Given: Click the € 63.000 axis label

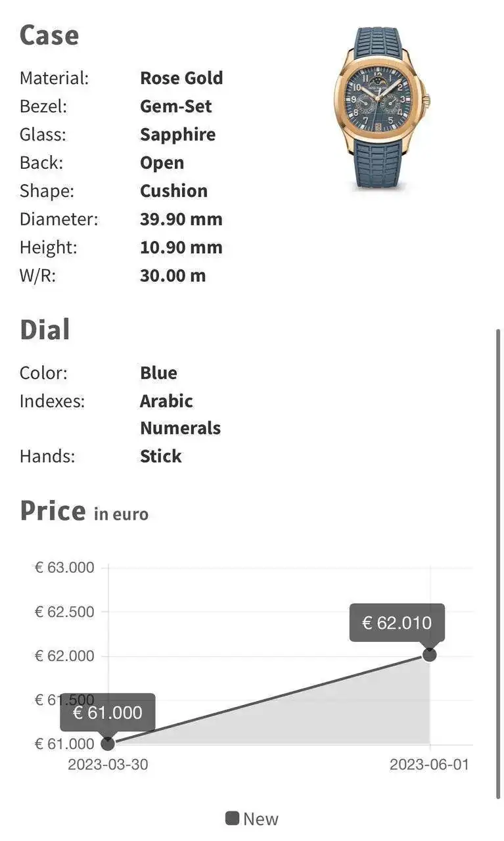Looking at the screenshot, I should [64, 568].
